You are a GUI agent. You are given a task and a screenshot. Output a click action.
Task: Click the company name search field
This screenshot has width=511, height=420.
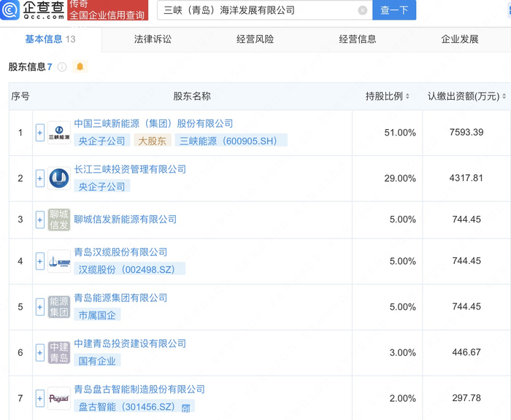pyautogui.click(x=255, y=10)
